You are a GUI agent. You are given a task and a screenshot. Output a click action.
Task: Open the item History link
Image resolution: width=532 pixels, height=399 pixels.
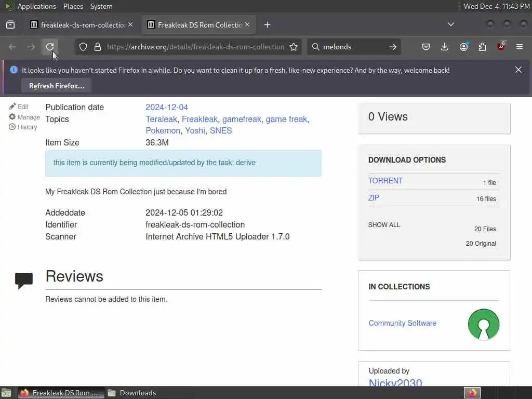tap(23, 127)
